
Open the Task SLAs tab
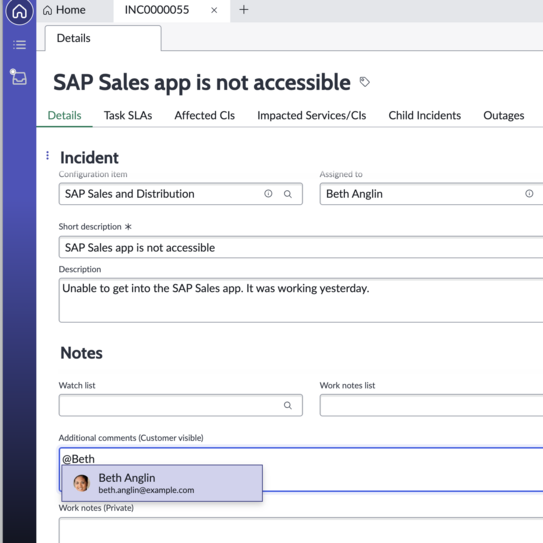[128, 115]
